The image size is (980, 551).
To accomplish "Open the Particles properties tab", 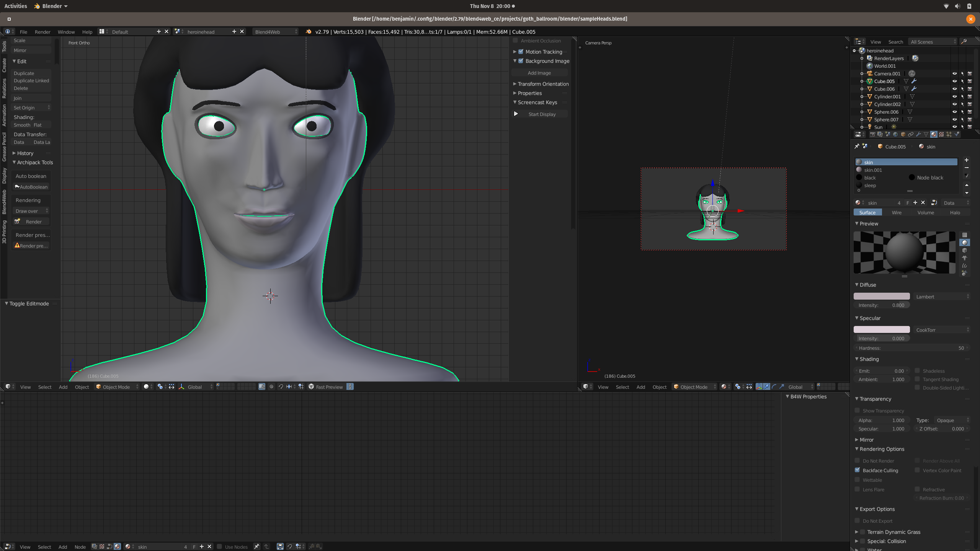I will point(949,134).
